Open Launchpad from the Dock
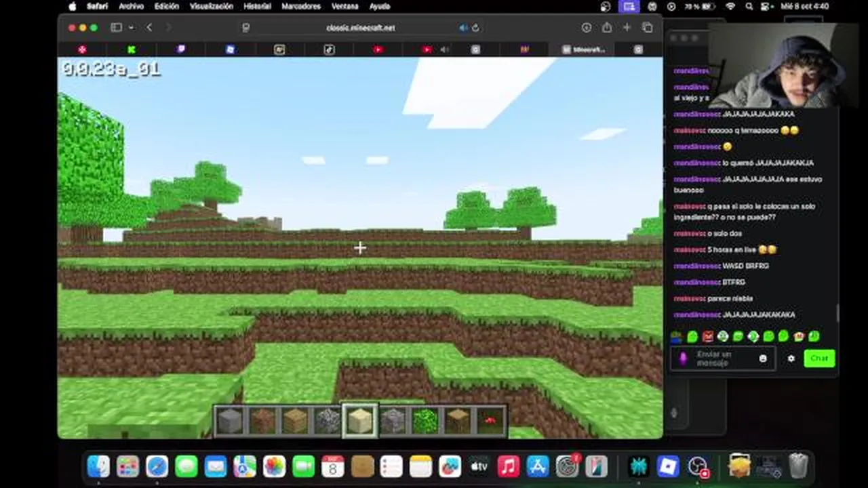This screenshot has width=868, height=488. coord(127,466)
